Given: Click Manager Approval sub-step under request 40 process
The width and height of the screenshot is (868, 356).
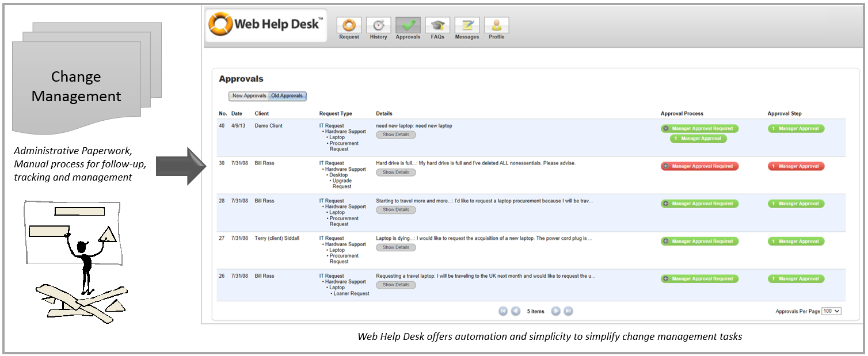Looking at the screenshot, I should tap(698, 139).
